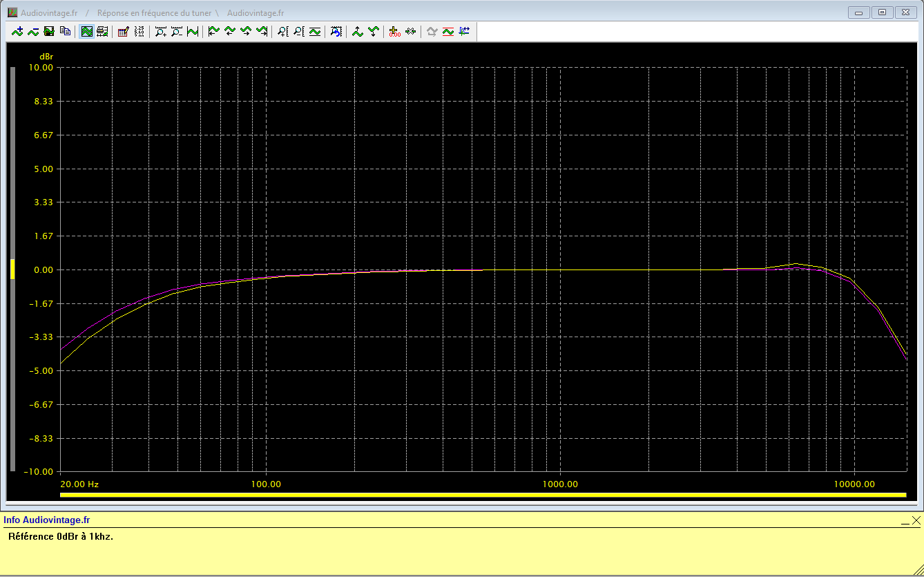Click the 0.00 axis value label
This screenshot has width=924, height=577.
(43, 269)
